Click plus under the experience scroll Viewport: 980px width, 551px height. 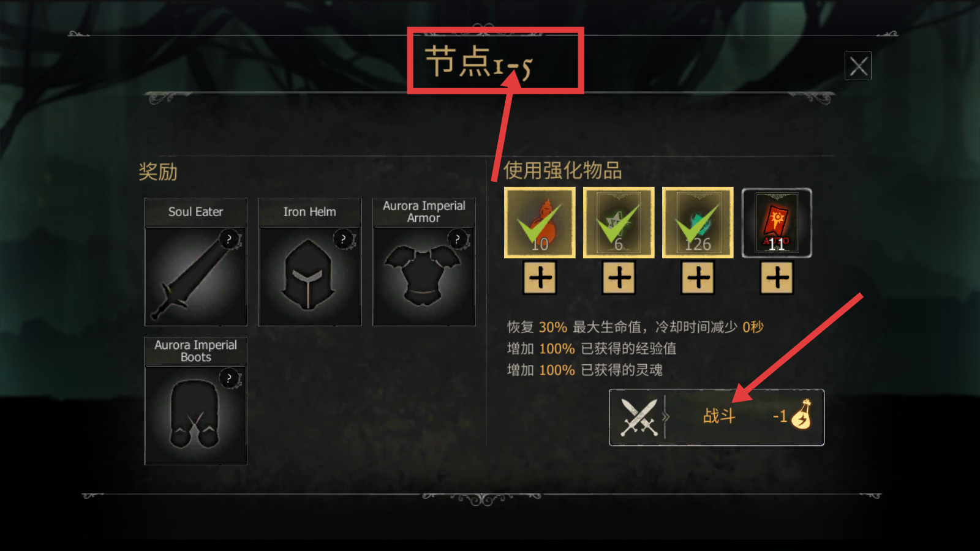(x=619, y=278)
